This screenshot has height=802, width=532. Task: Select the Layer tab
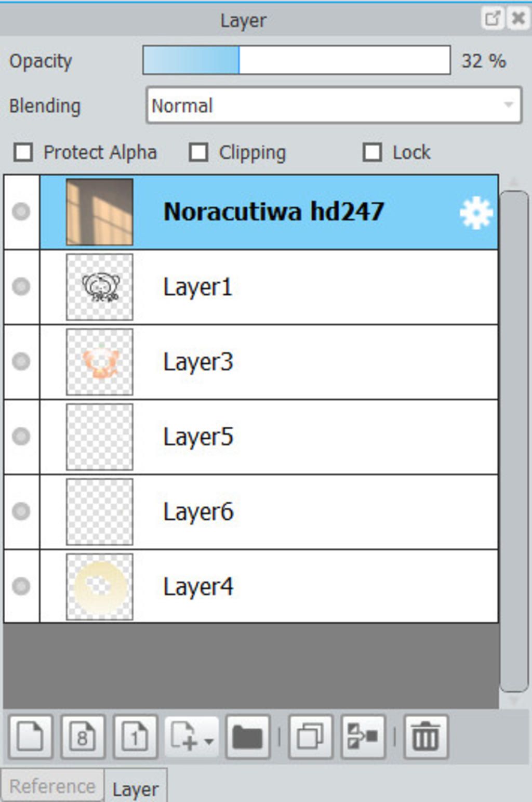click(135, 789)
